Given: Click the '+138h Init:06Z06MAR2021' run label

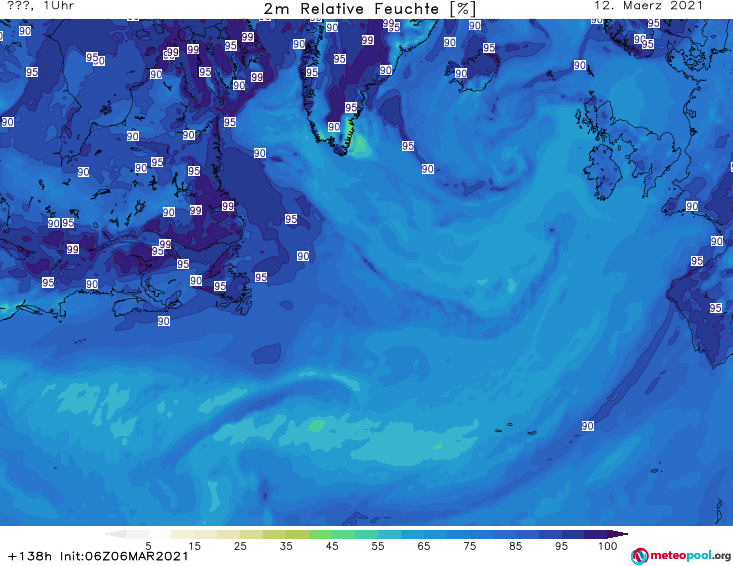Looking at the screenshot, I should (x=98, y=556).
